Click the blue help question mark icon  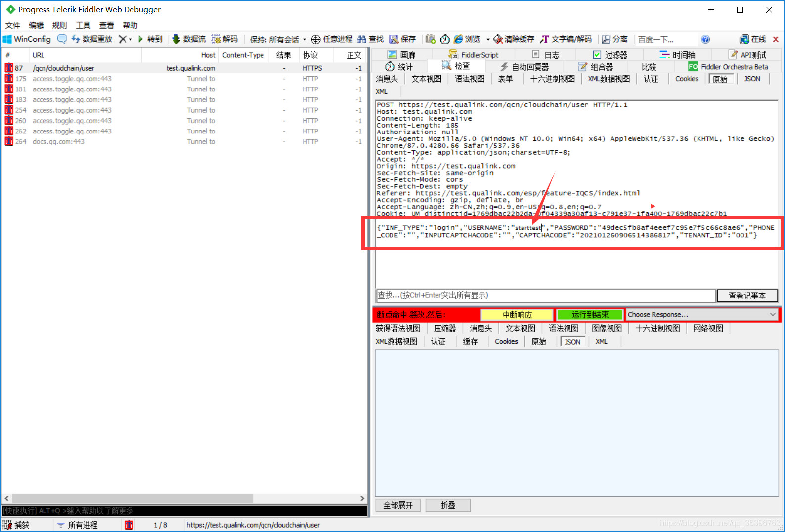(705, 39)
